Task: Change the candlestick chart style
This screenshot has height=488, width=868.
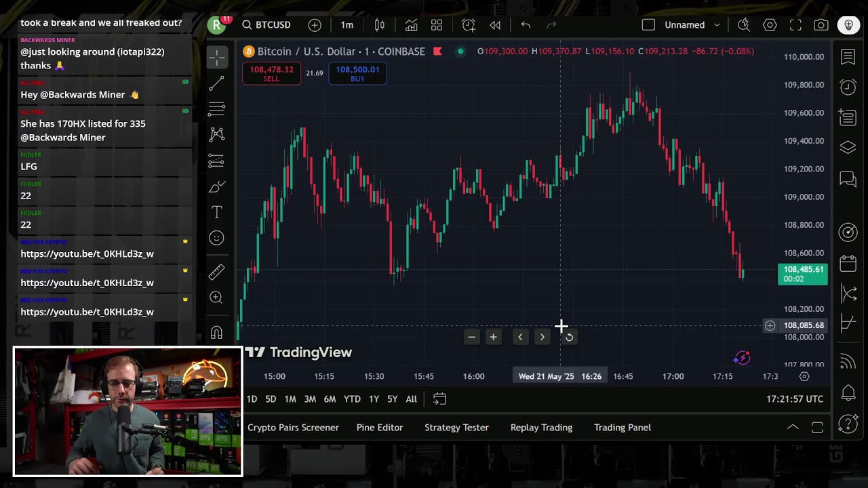Action: click(380, 25)
